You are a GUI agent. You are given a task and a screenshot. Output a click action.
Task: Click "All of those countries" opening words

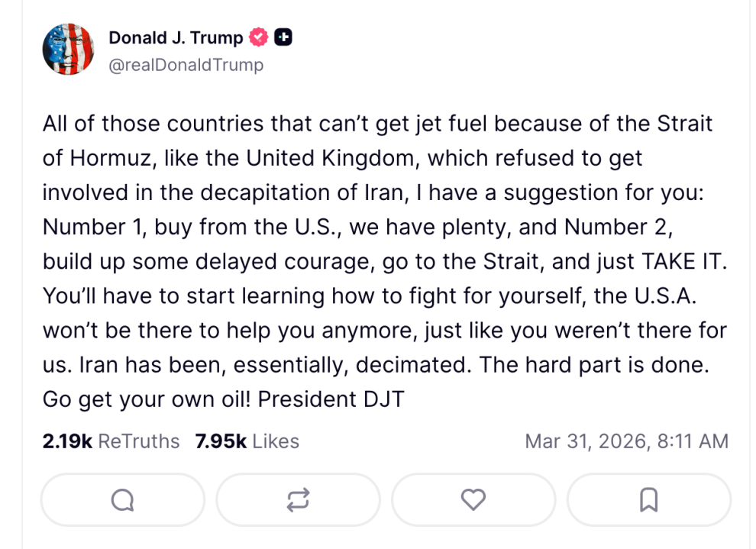141,124
